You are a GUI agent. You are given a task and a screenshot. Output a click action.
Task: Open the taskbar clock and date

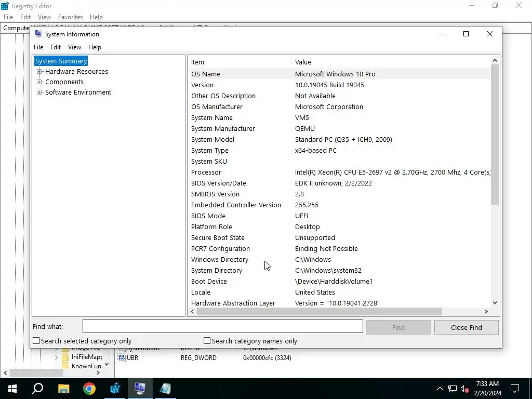(487, 389)
